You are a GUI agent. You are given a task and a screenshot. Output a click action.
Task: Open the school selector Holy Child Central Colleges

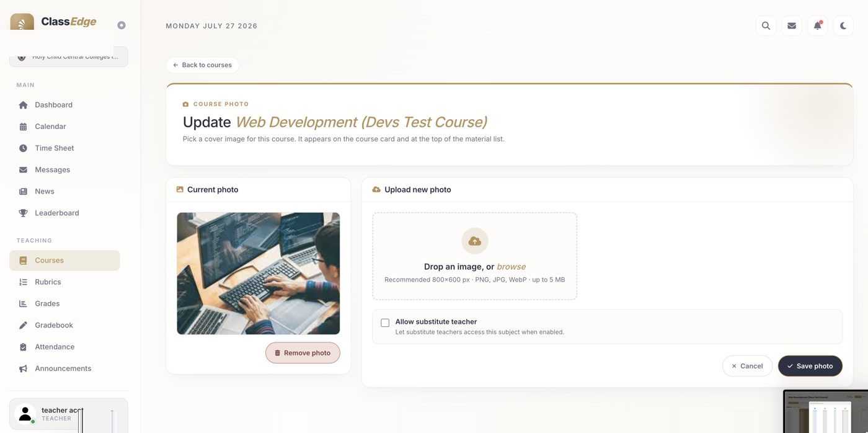(69, 56)
